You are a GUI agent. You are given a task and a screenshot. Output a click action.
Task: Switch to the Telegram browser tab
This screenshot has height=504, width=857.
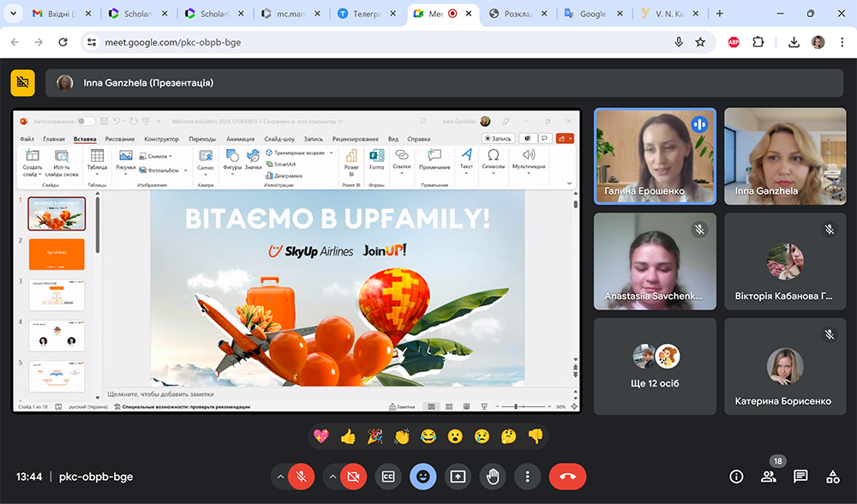[x=363, y=14]
